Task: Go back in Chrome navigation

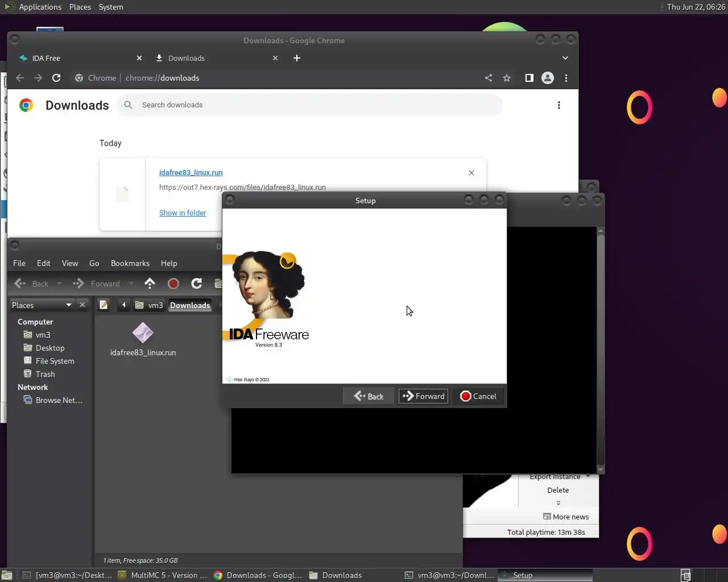Action: (20, 78)
